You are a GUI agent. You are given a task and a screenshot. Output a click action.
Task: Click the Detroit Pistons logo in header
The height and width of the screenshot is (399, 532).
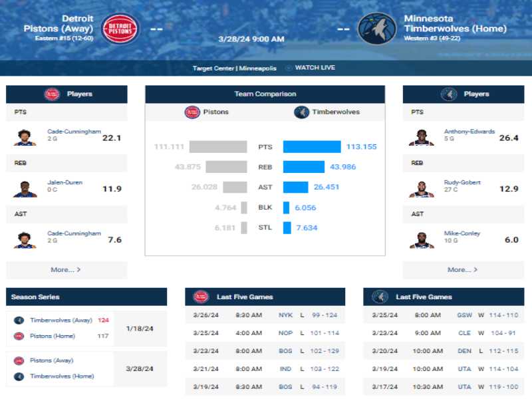click(120, 29)
